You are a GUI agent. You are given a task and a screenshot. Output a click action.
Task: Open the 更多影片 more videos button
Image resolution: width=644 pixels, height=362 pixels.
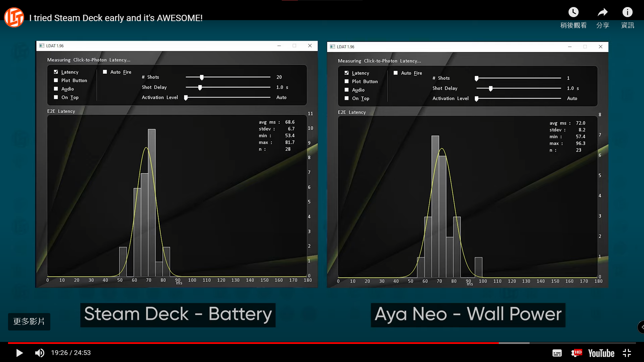click(x=29, y=321)
